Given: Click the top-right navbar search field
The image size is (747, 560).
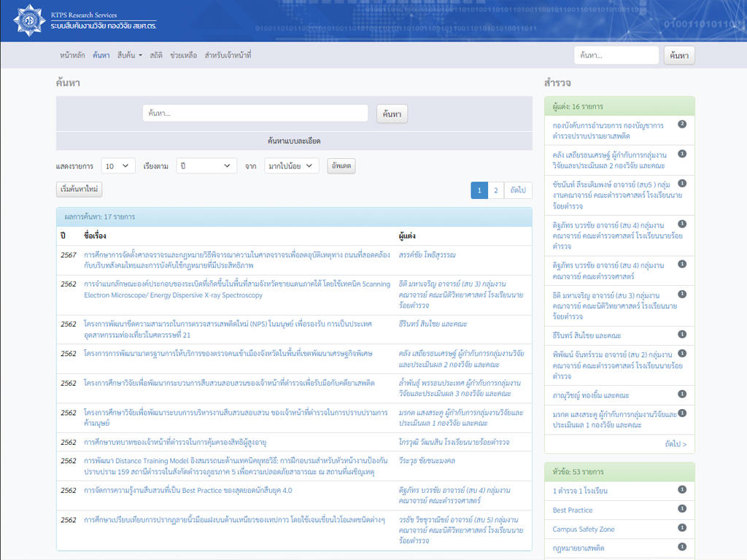Looking at the screenshot, I should (x=616, y=55).
